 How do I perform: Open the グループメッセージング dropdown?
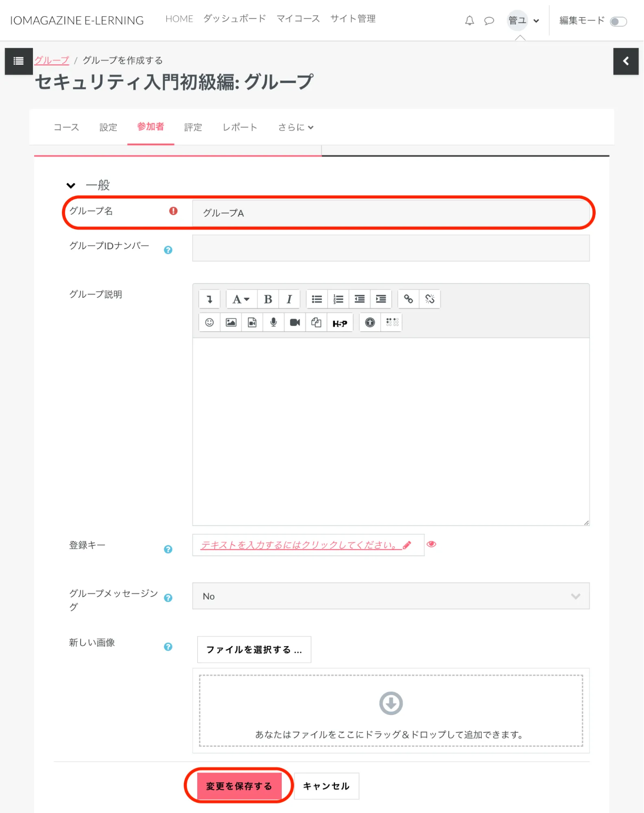pyautogui.click(x=390, y=596)
